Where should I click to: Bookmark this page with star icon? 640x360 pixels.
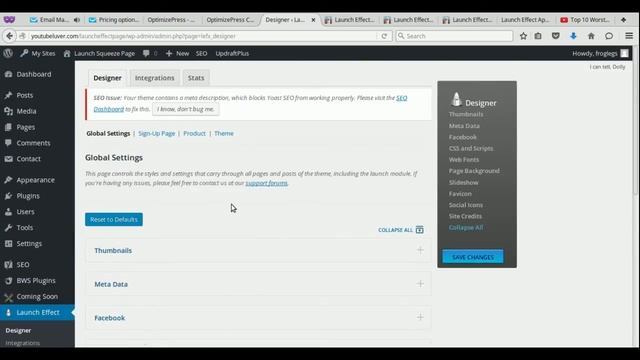(x=523, y=36)
